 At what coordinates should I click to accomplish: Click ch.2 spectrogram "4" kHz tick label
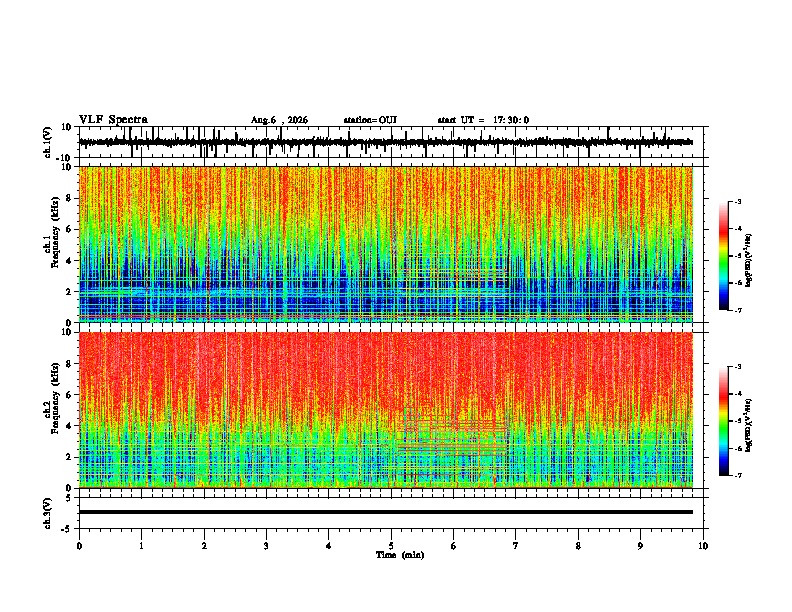69,426
